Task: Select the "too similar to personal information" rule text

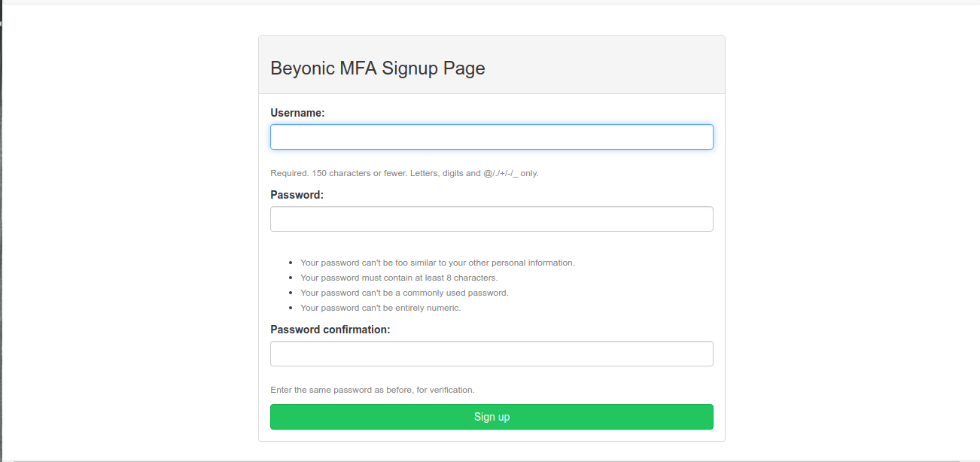Action: pos(437,263)
